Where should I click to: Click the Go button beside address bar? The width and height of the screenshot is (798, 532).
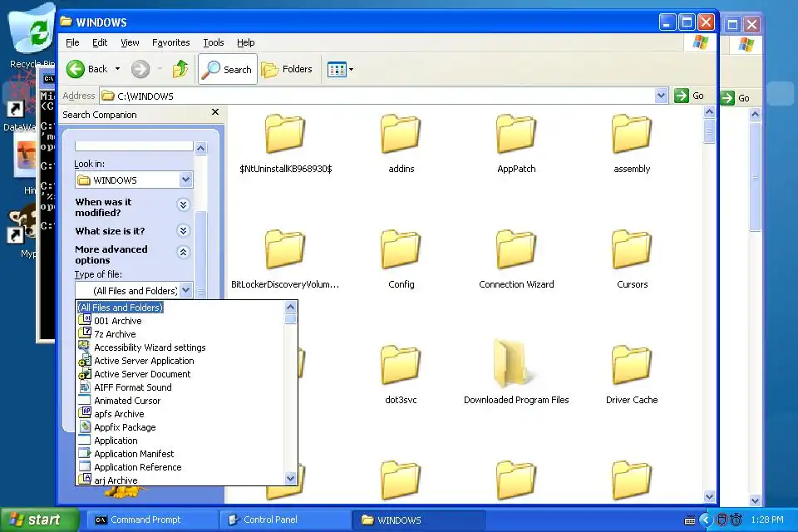click(689, 96)
